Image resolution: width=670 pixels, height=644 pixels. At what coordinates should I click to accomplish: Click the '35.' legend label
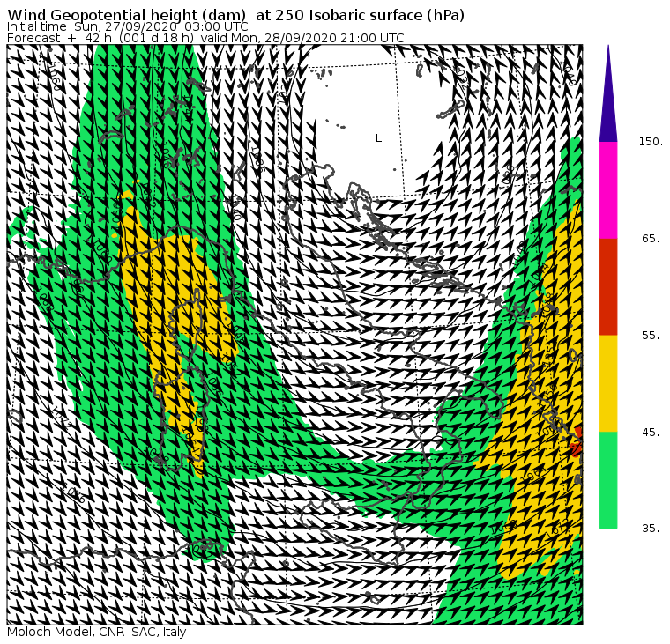pos(651,529)
